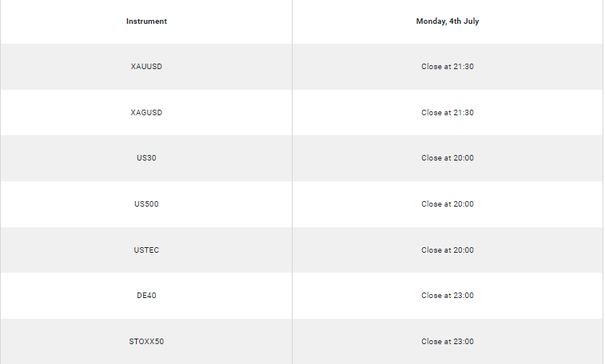Screen dimensions: 605x364
Task: Select the US30 instrument cell
Action: coord(146,158)
